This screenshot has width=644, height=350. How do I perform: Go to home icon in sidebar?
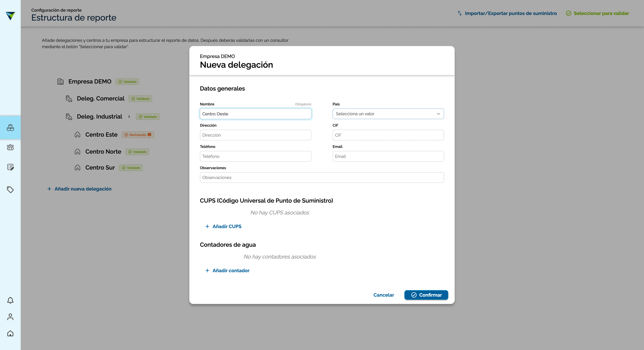coord(10,333)
